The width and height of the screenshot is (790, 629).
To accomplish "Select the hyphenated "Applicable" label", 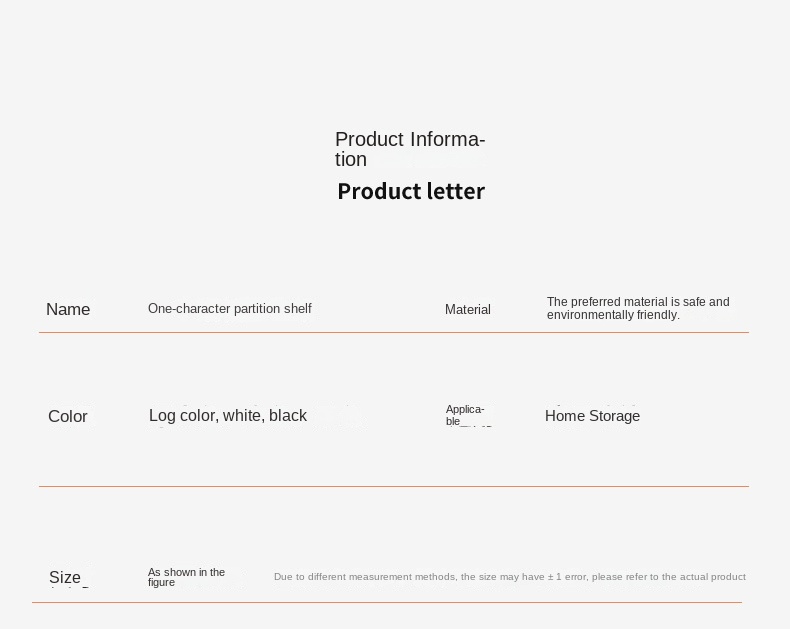I will [x=465, y=415].
